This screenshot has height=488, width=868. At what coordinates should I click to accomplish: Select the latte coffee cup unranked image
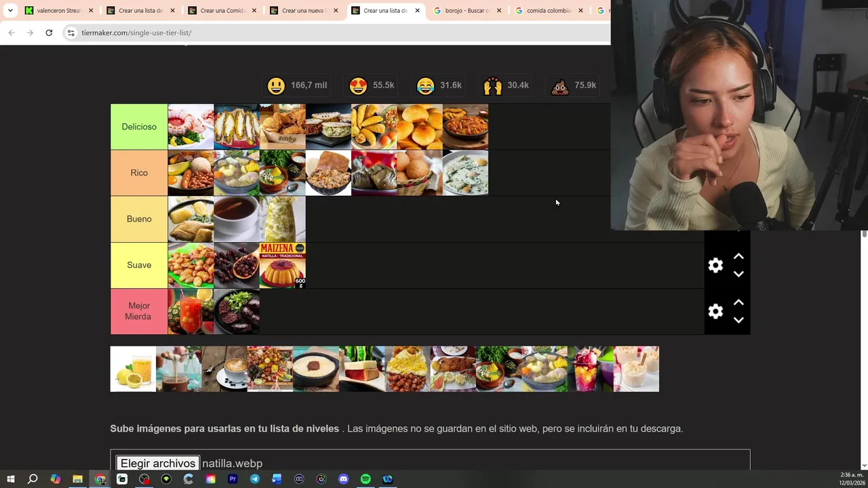(224, 369)
